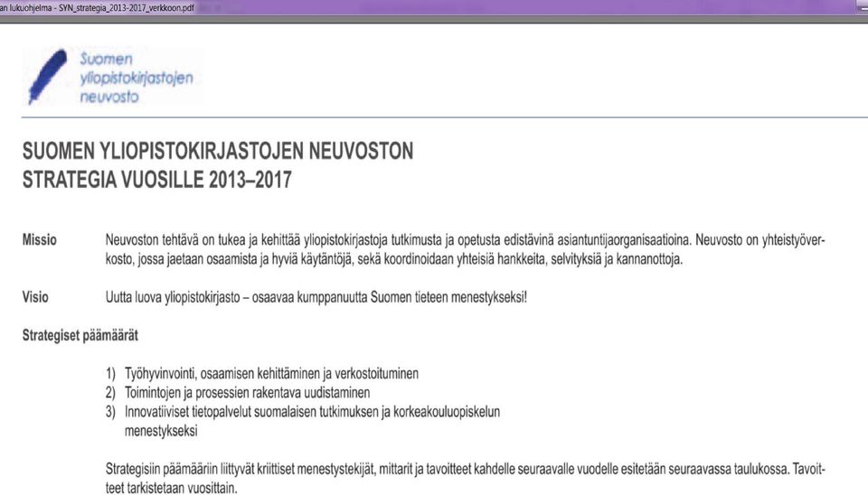
Task: Click the Visio label
Action: click(35, 297)
